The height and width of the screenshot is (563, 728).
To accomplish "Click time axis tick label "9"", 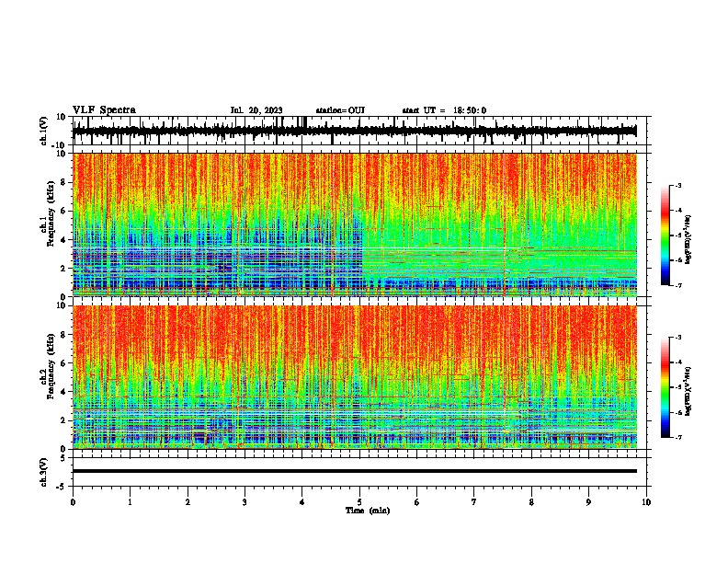I will pos(588,502).
